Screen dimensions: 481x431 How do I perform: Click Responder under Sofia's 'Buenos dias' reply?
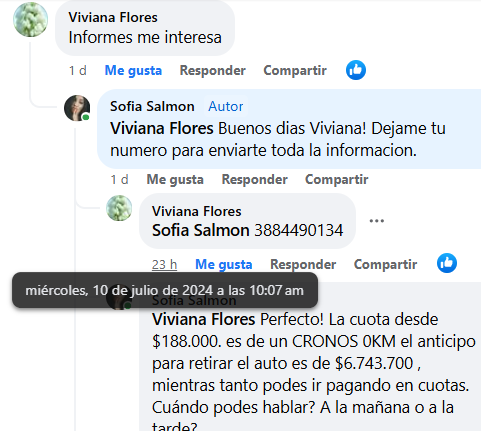point(255,179)
